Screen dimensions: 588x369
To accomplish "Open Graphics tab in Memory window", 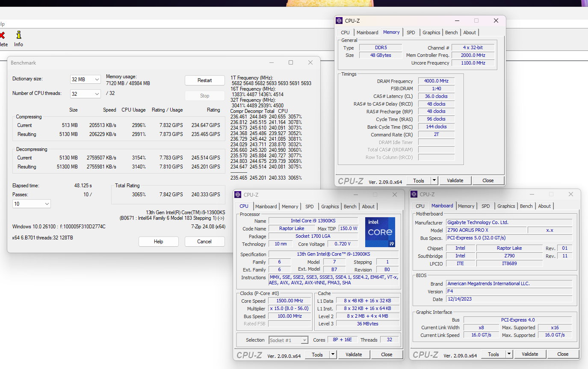I will (431, 32).
